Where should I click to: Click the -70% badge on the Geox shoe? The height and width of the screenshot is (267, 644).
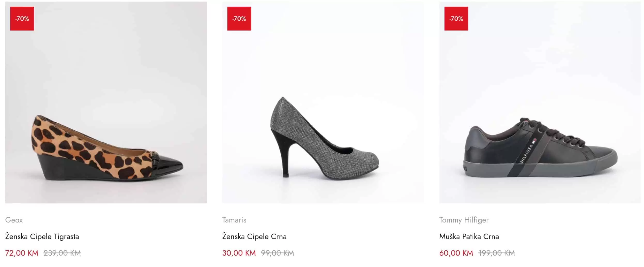pos(22,19)
